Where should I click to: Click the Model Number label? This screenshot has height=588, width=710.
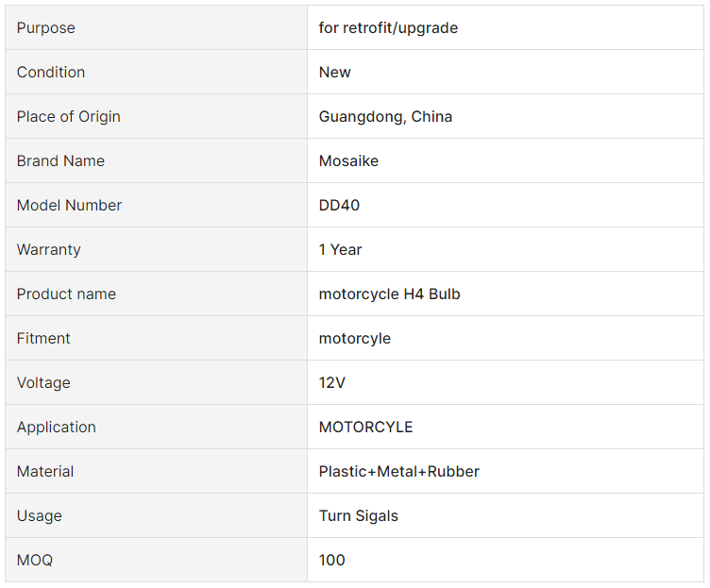coord(69,205)
